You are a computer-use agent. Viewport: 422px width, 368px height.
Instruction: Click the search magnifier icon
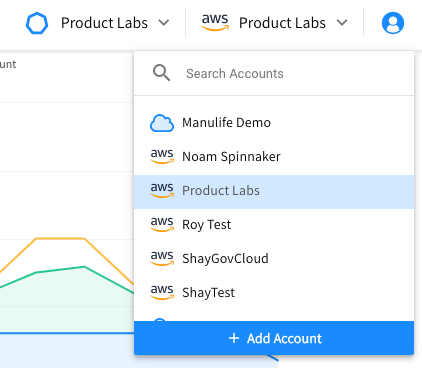pos(162,73)
